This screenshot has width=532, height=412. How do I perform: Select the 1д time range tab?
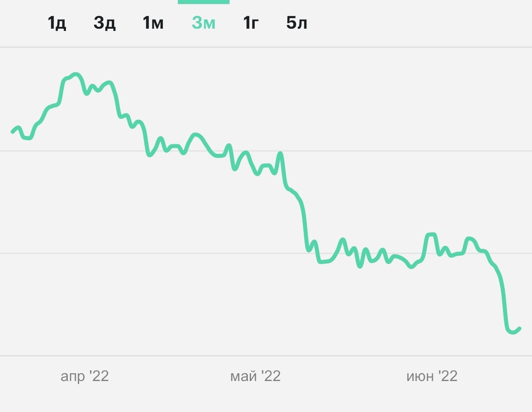tap(57, 22)
